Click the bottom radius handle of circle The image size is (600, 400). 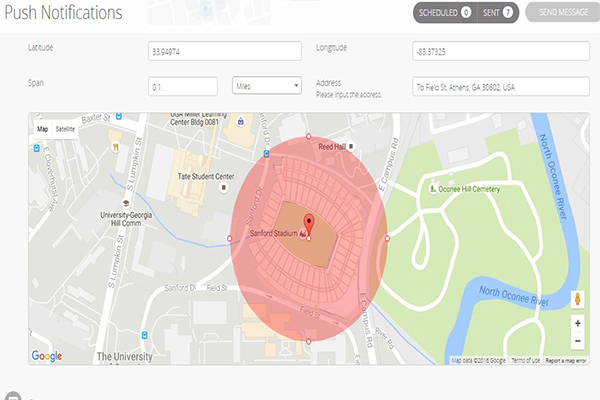click(309, 341)
